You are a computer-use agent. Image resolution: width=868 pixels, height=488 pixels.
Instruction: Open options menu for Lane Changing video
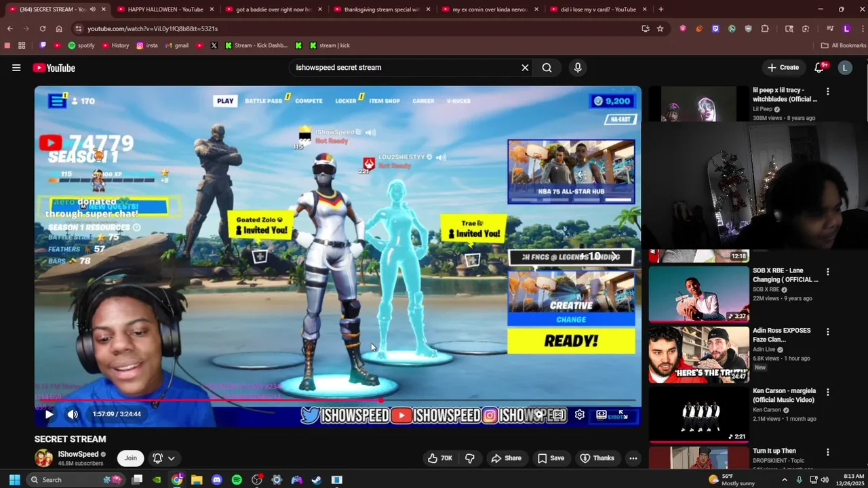pos(827,272)
